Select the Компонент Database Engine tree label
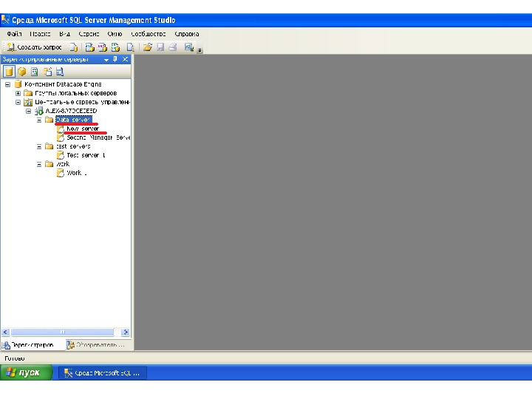532x399 pixels. pyautogui.click(x=63, y=84)
